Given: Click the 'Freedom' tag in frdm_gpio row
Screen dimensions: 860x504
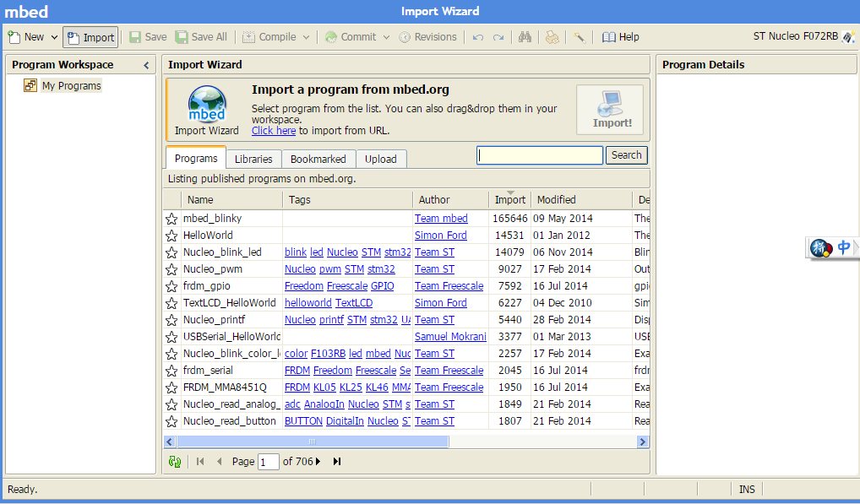Looking at the screenshot, I should (304, 286).
